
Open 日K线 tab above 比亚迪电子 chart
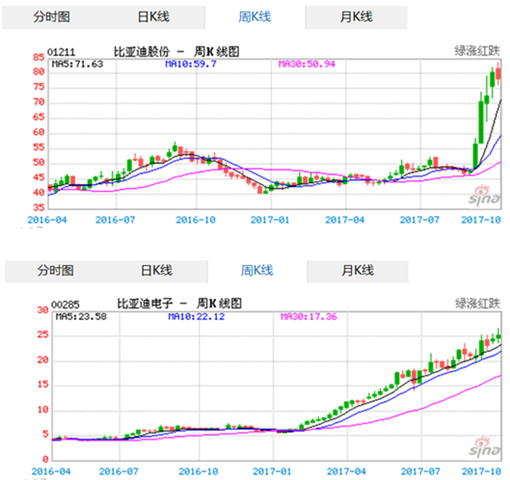(157, 270)
